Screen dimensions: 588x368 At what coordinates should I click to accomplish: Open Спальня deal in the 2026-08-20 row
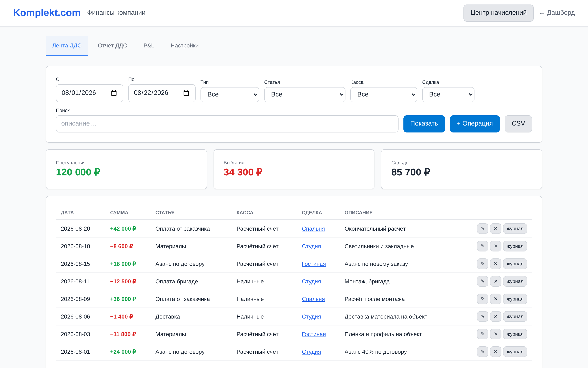[313, 229]
